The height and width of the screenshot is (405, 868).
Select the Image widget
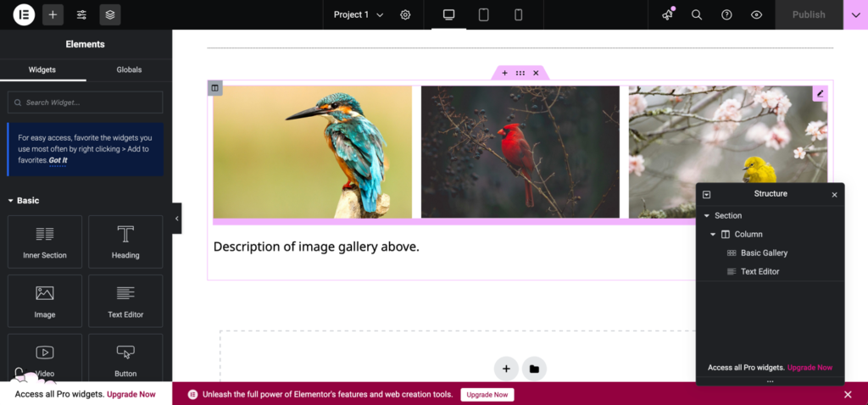[45, 301]
